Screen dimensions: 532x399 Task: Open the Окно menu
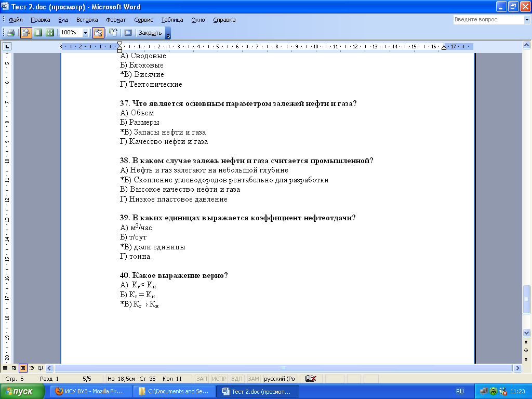(x=198, y=20)
